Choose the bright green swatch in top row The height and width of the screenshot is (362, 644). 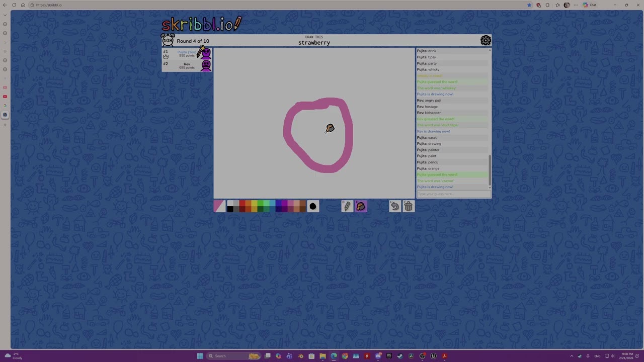click(260, 203)
